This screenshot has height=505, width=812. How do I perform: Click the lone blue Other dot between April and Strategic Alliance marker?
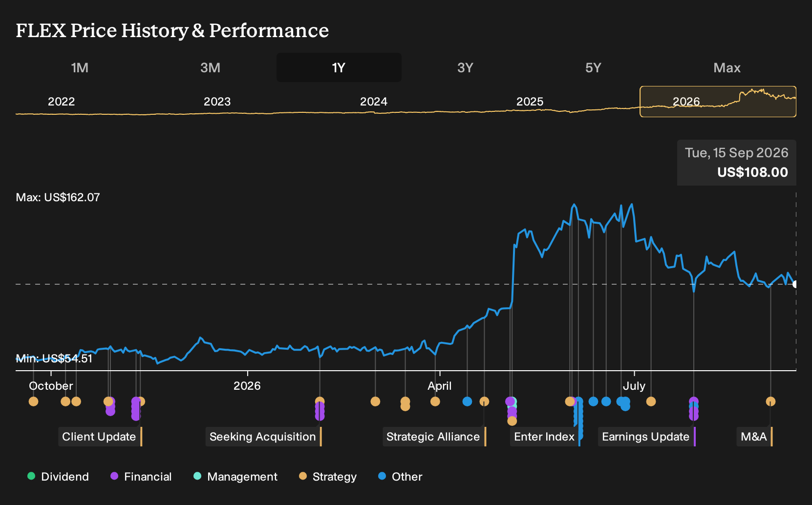pyautogui.click(x=467, y=401)
